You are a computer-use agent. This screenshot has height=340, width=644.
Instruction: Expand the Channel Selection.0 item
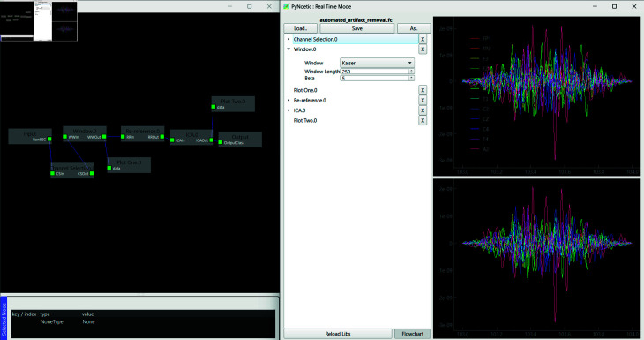pyautogui.click(x=288, y=39)
